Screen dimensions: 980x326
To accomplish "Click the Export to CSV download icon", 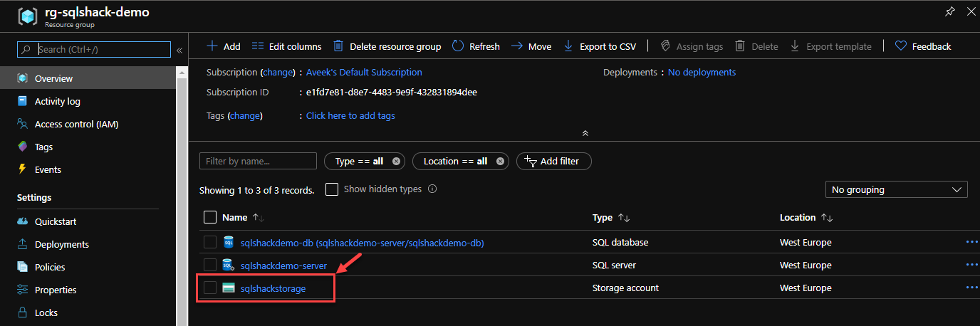I will [x=568, y=46].
